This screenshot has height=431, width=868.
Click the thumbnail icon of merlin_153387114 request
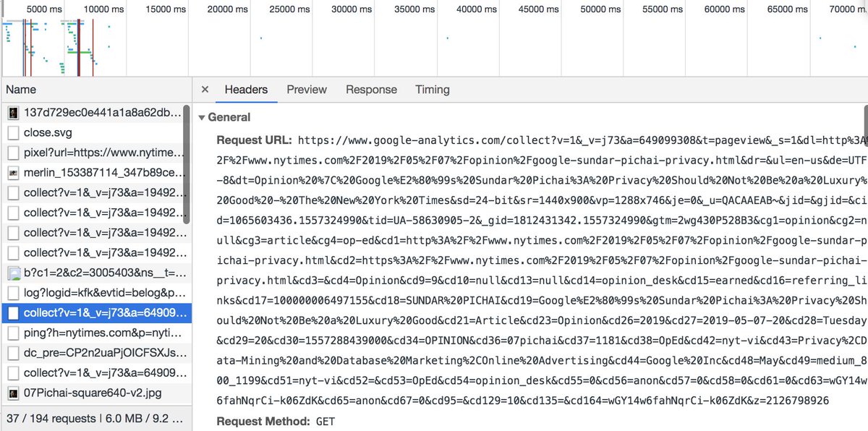pyautogui.click(x=13, y=174)
